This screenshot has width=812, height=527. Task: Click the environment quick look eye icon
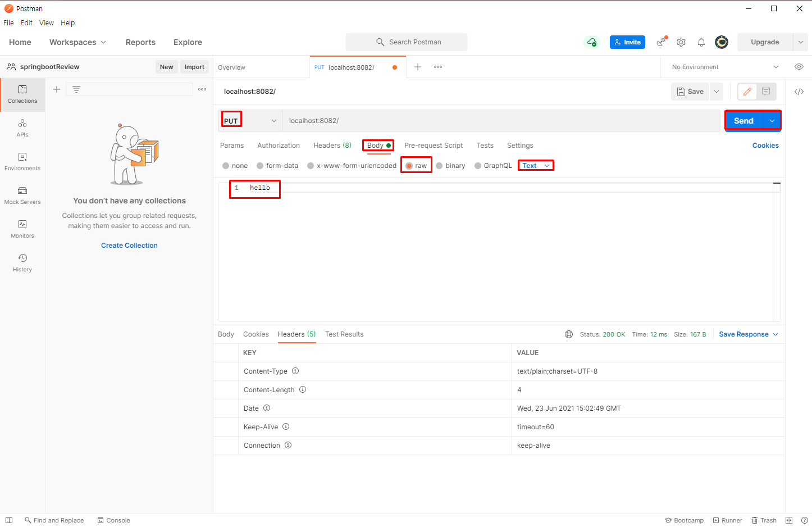coord(799,67)
